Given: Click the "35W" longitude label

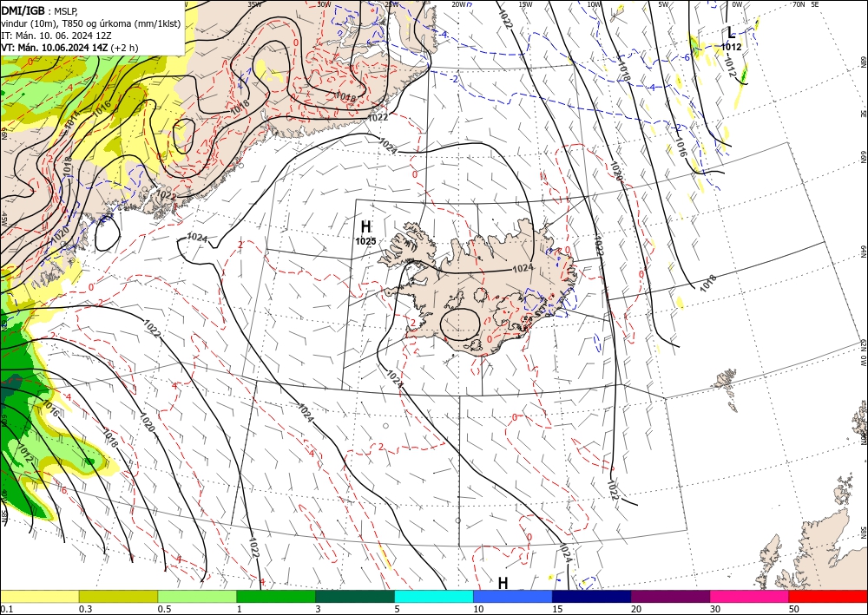Looking at the screenshot, I should pyautogui.click(x=254, y=4).
